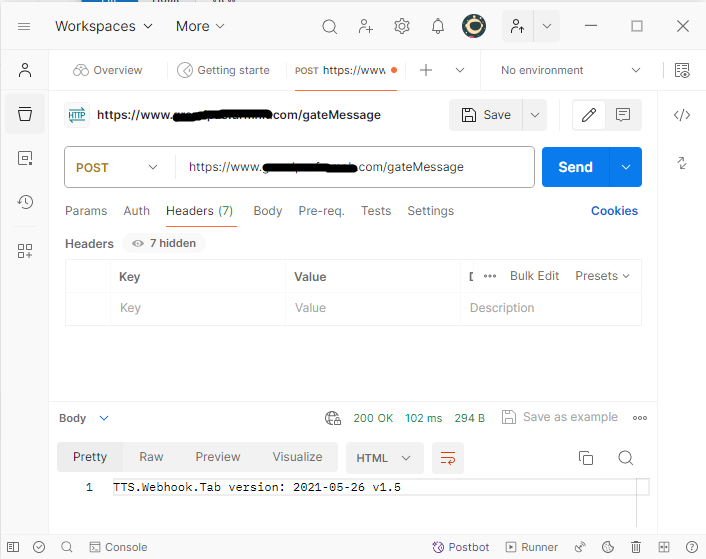Open the Save options arrow
This screenshot has height=559, width=706.
click(x=534, y=115)
